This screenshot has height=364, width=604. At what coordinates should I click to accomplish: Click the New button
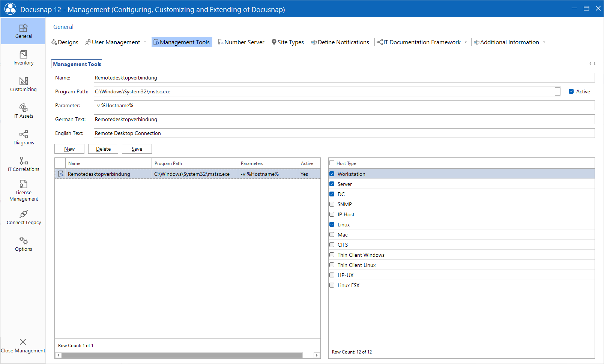pos(69,149)
